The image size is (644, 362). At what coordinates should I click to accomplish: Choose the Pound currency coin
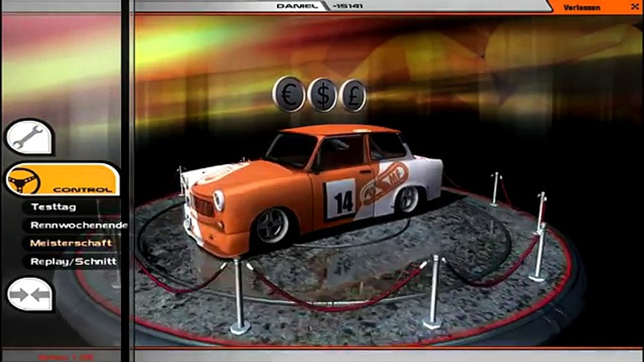[x=353, y=95]
